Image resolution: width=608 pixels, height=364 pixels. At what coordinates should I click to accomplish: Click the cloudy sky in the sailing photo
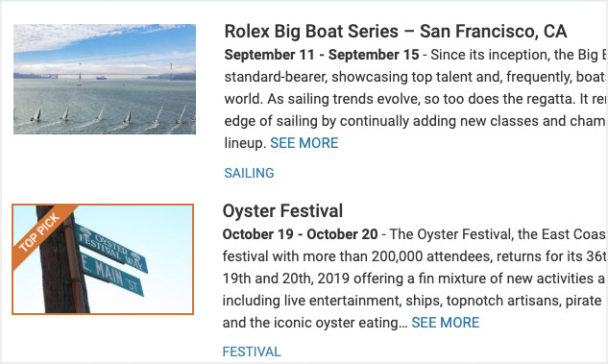(105, 44)
